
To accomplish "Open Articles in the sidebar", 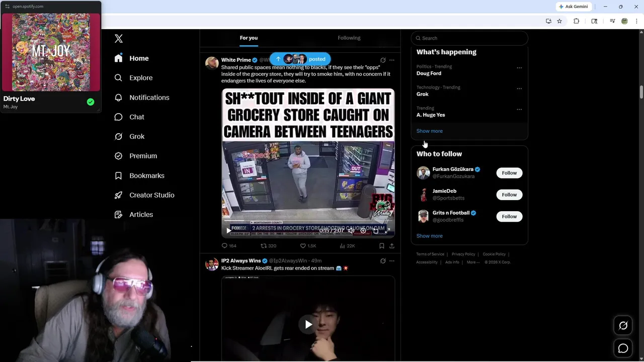I will 134,215.
